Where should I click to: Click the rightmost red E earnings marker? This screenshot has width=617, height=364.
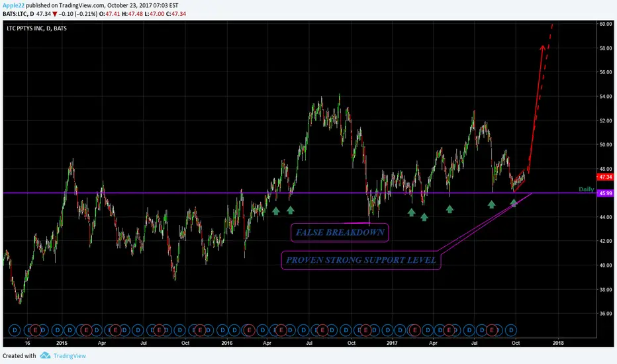pos(491,330)
